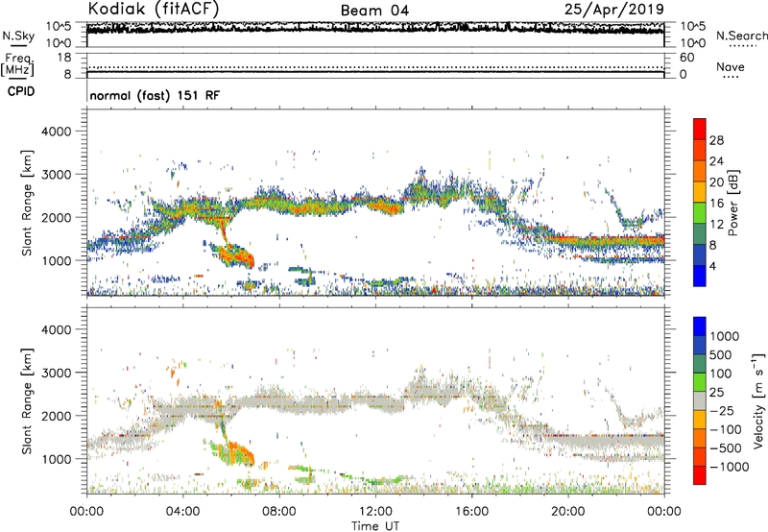Click the 500 value on Velocity colorbar
This screenshot has height=532, width=768.
coord(721,355)
